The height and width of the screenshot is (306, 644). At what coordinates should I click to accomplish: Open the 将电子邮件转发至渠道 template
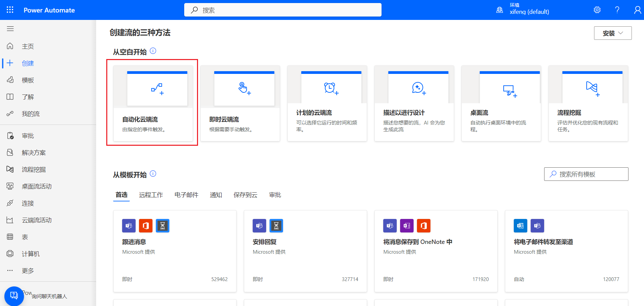pos(566,251)
